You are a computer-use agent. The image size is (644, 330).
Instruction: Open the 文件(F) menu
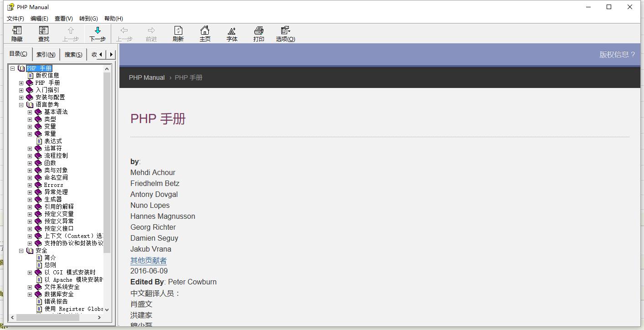tap(15, 19)
